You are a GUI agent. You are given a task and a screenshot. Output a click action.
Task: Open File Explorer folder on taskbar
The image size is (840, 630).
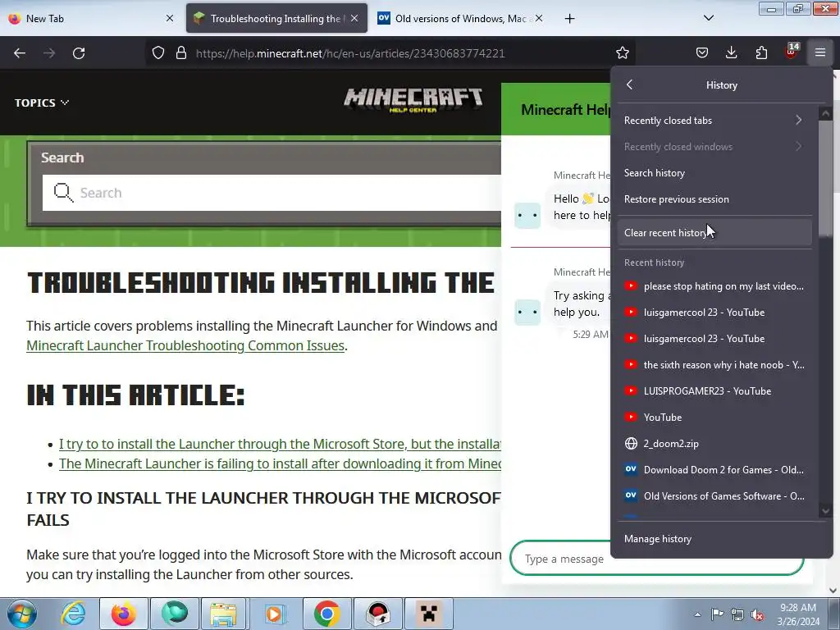(x=223, y=614)
